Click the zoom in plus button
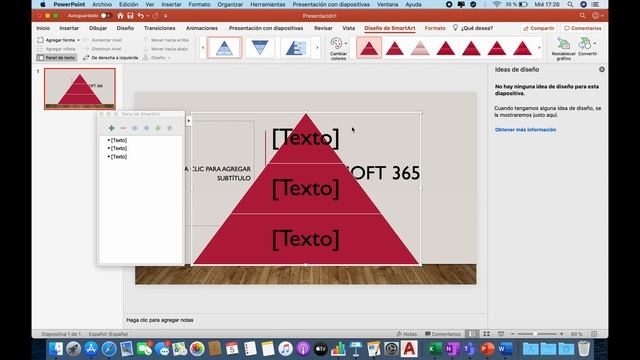The height and width of the screenshot is (360, 640). click(x=562, y=334)
